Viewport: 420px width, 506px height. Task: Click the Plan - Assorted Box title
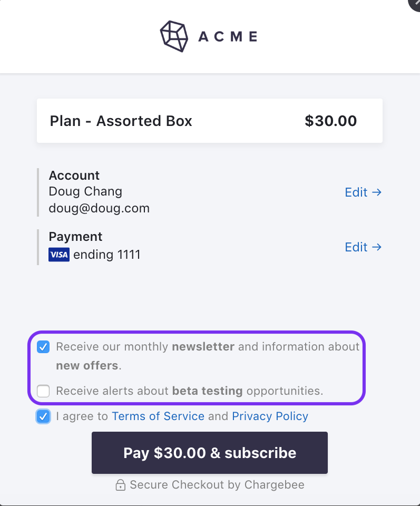click(121, 121)
